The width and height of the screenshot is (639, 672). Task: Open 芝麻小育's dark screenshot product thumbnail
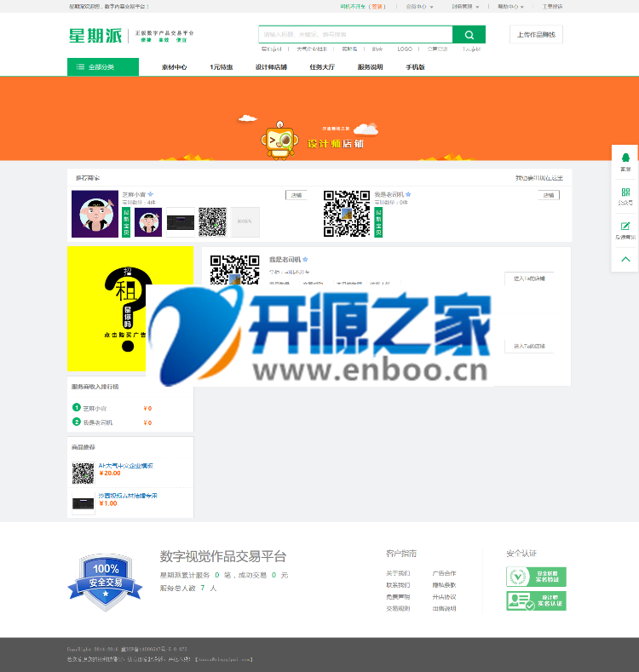[x=180, y=222]
